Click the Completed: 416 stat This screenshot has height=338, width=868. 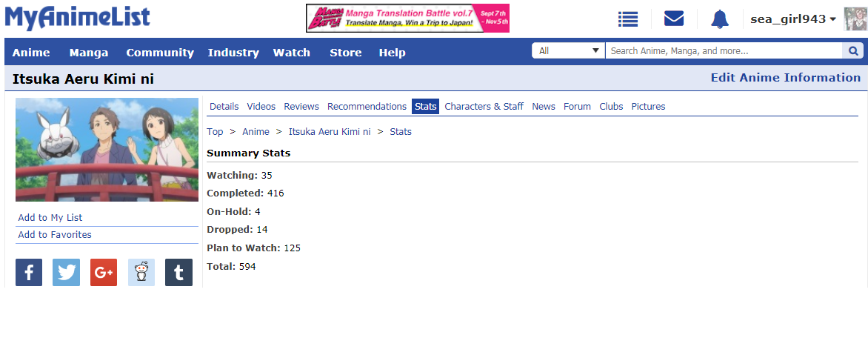245,193
